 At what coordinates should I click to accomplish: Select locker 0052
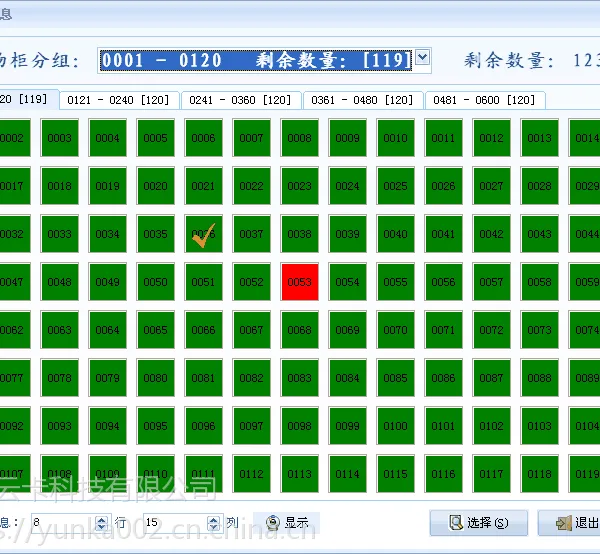tap(251, 282)
